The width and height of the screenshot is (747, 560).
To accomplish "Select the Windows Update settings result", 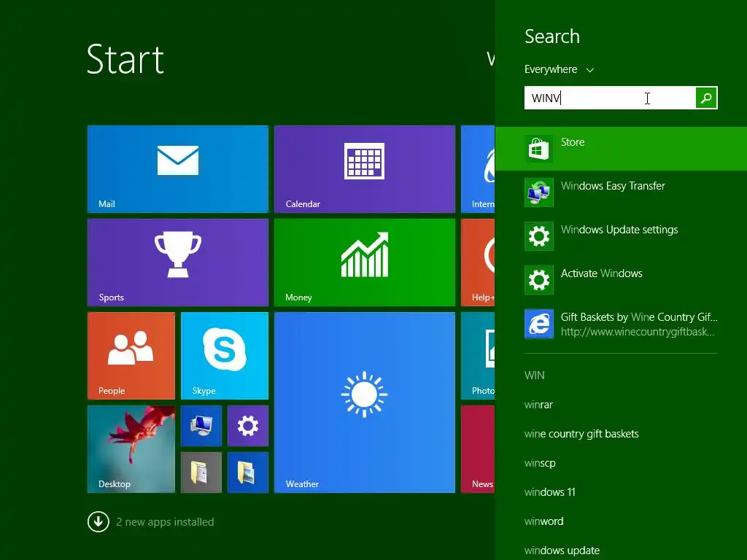I will click(622, 236).
